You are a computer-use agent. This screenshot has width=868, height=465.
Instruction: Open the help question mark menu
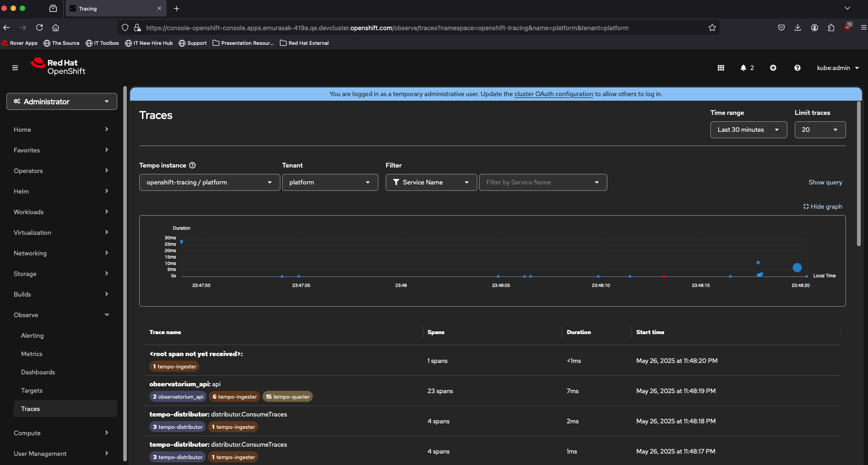(797, 68)
